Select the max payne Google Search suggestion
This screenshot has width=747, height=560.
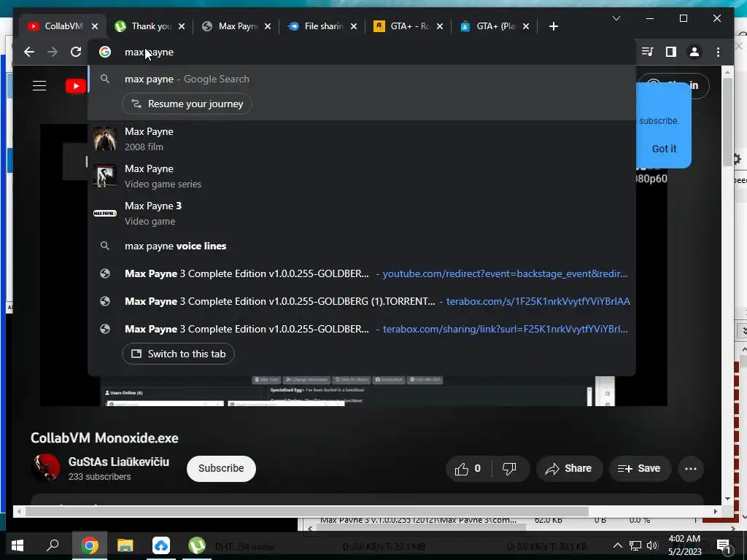coord(362,79)
